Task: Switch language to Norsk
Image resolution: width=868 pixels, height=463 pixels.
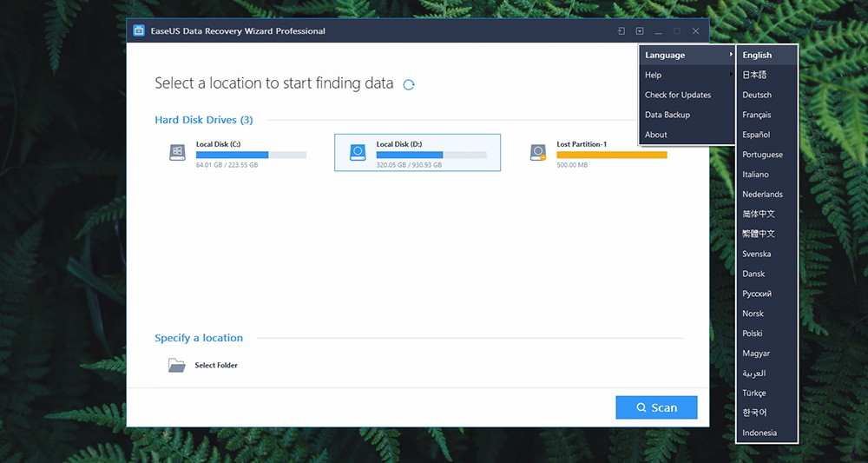Action: [766, 314]
